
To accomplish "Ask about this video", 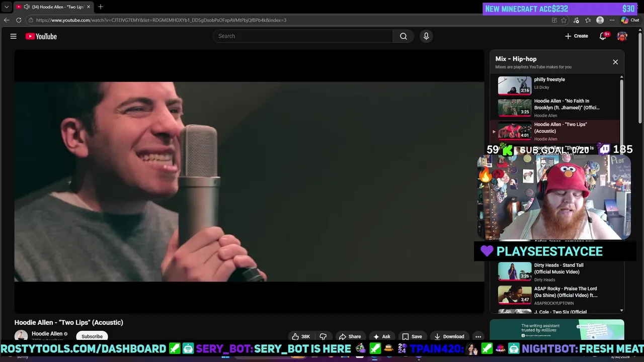I will [381, 336].
